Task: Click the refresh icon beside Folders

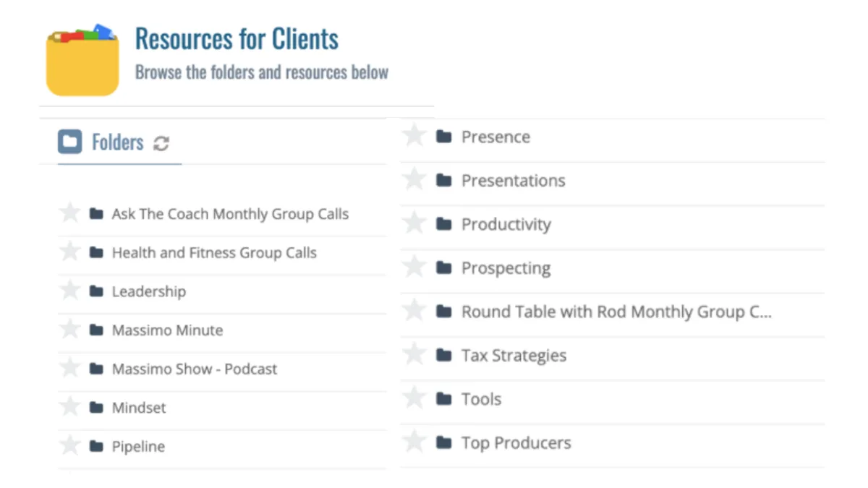Action: (161, 143)
